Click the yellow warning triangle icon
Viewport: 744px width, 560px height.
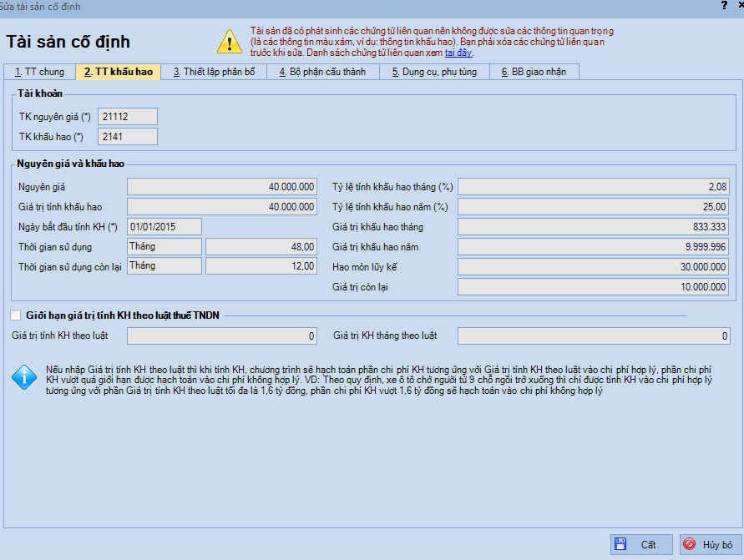229,41
